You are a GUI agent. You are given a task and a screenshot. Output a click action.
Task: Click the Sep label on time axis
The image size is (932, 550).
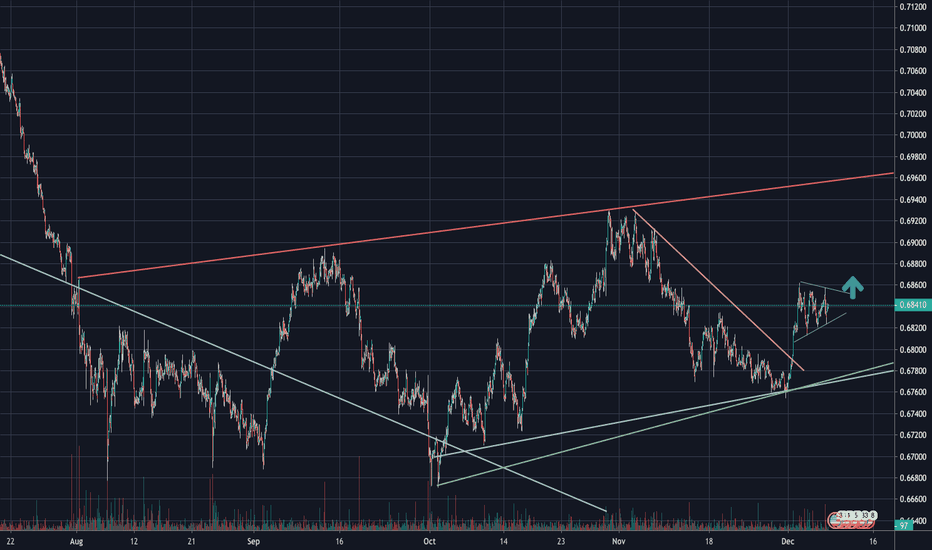[x=254, y=541]
